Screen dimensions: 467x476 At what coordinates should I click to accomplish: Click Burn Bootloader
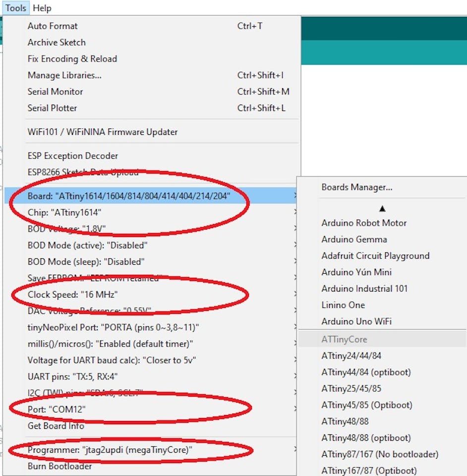(151, 466)
